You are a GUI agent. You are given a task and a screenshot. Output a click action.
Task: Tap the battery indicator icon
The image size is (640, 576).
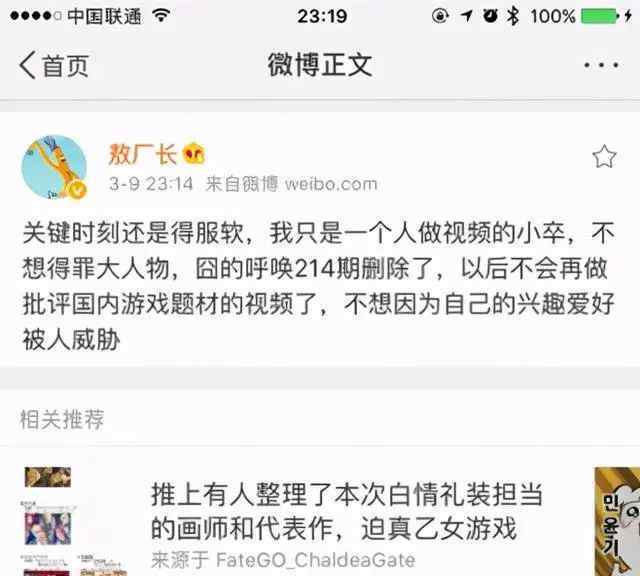[x=601, y=16]
